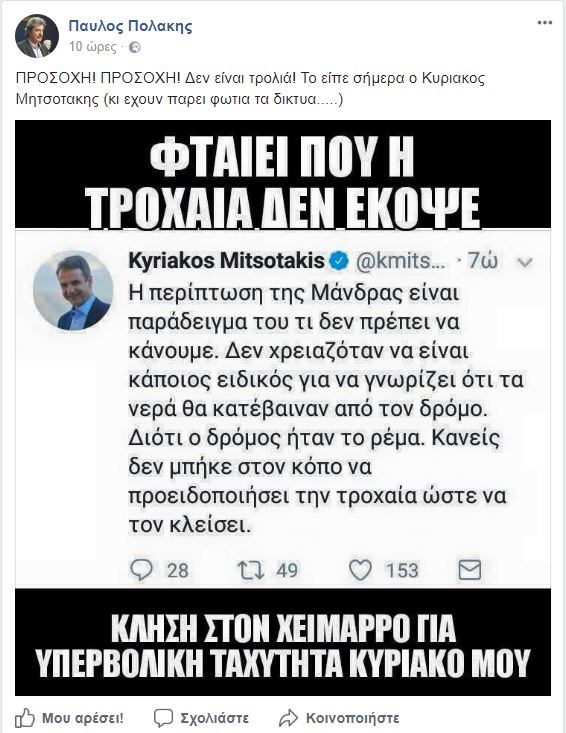Click the envelope message icon on tweet
566x733 pixels.
pyautogui.click(x=469, y=570)
